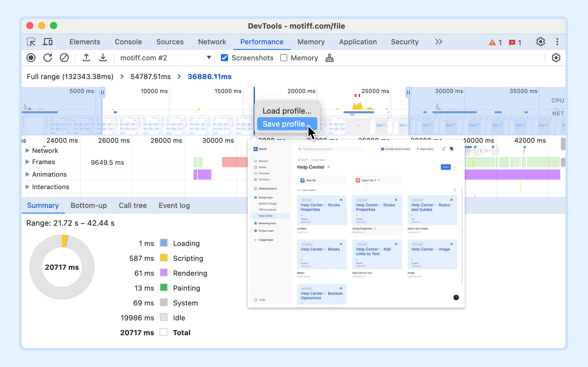Click the 36886.11ms breadcrumb
Screen dimensions: 588x367
(x=209, y=76)
